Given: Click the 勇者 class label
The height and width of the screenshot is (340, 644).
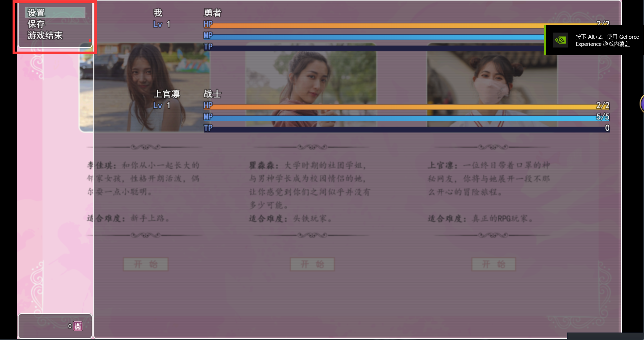Looking at the screenshot, I should (x=213, y=13).
